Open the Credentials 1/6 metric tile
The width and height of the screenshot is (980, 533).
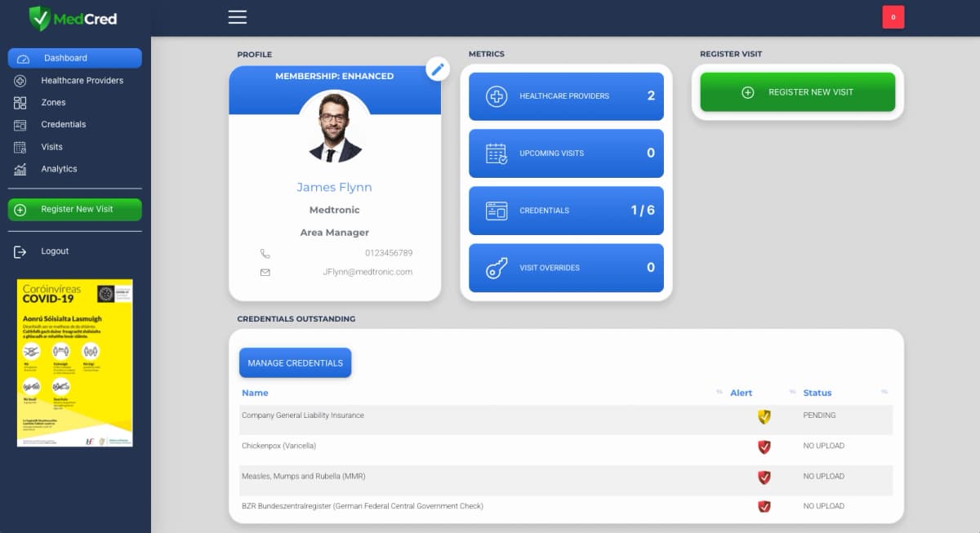566,211
